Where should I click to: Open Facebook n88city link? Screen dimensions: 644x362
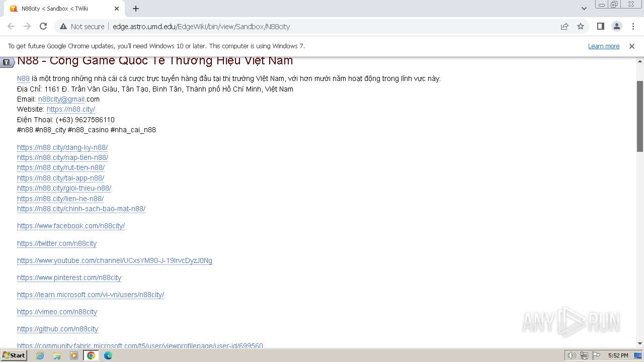(x=71, y=226)
